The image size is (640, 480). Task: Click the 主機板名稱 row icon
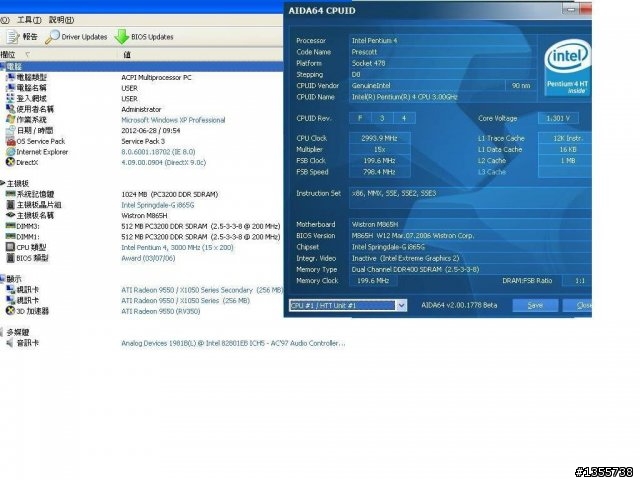tap(11, 215)
